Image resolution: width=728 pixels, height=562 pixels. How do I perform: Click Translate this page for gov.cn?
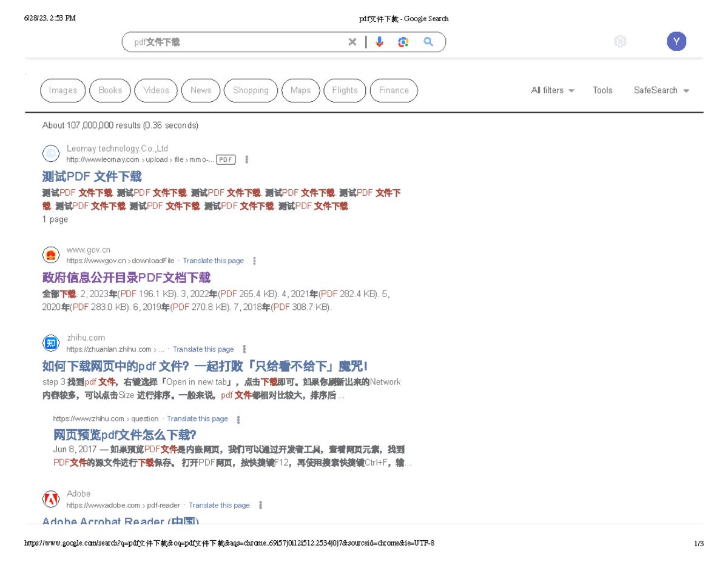click(213, 261)
